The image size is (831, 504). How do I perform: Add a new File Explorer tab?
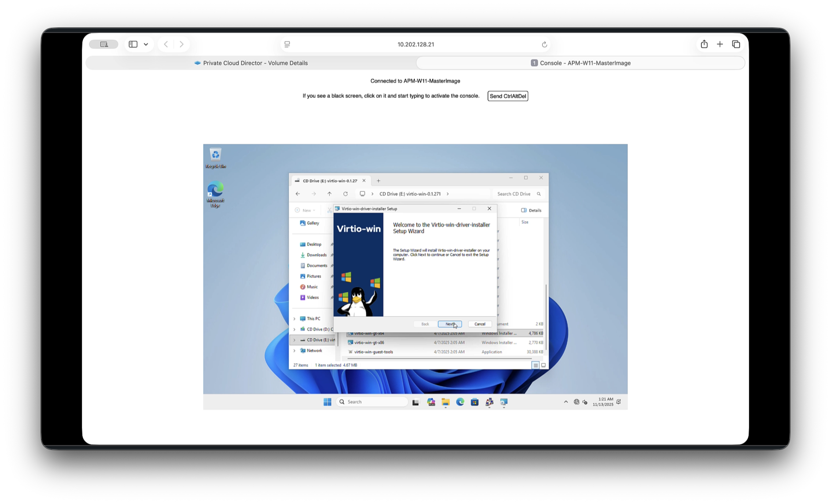(378, 181)
